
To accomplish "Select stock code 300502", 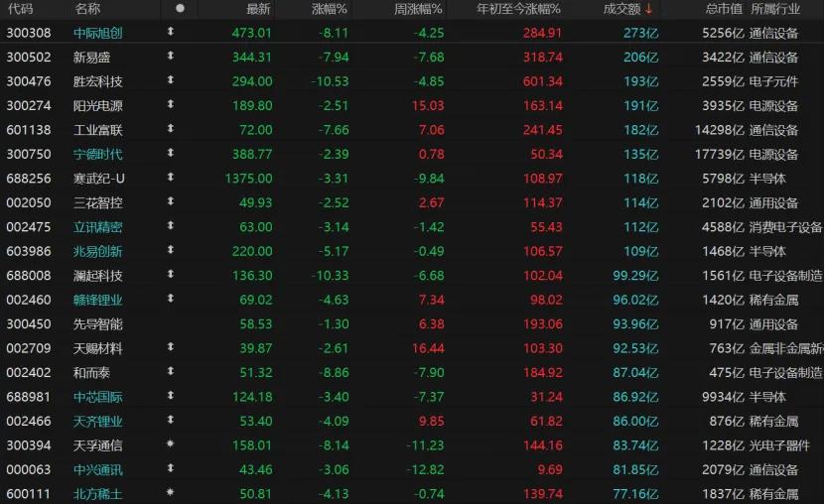I will click(29, 58).
